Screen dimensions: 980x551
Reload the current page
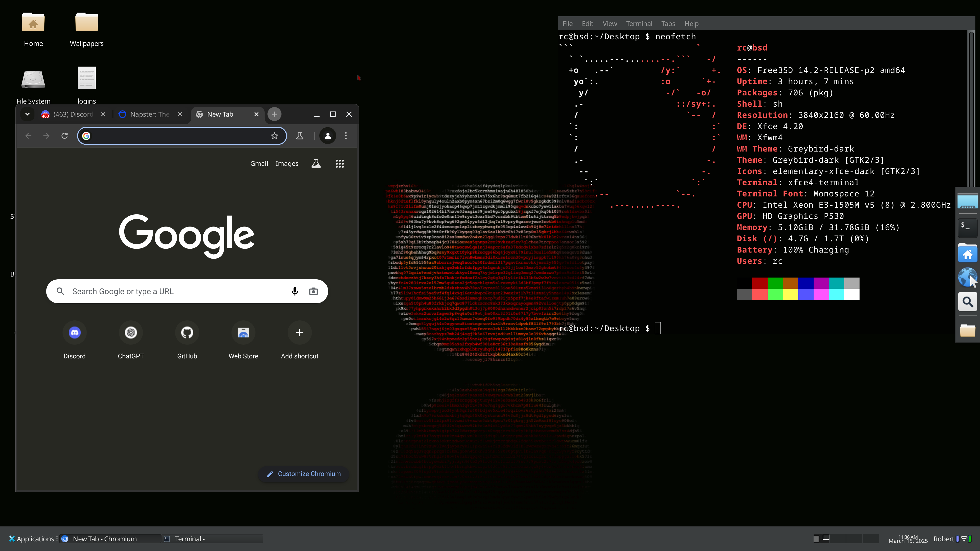(65, 136)
